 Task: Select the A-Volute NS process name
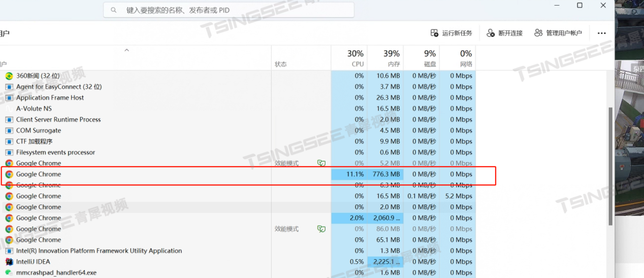(34, 108)
